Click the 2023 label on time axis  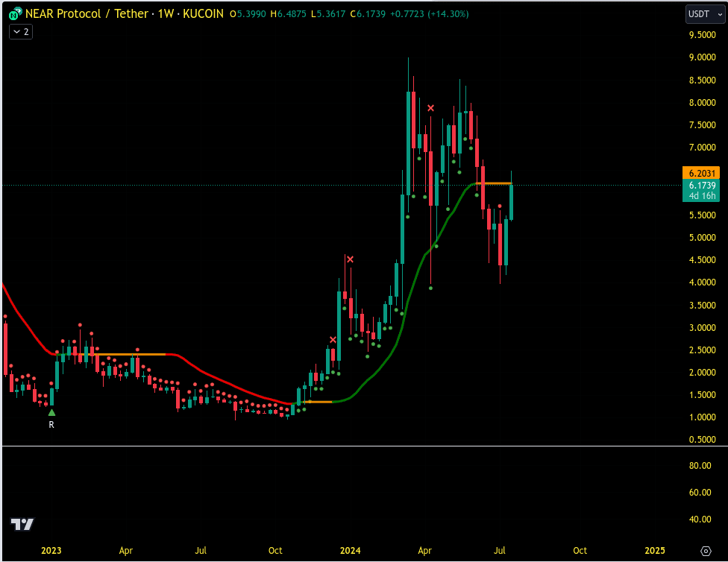(x=51, y=550)
